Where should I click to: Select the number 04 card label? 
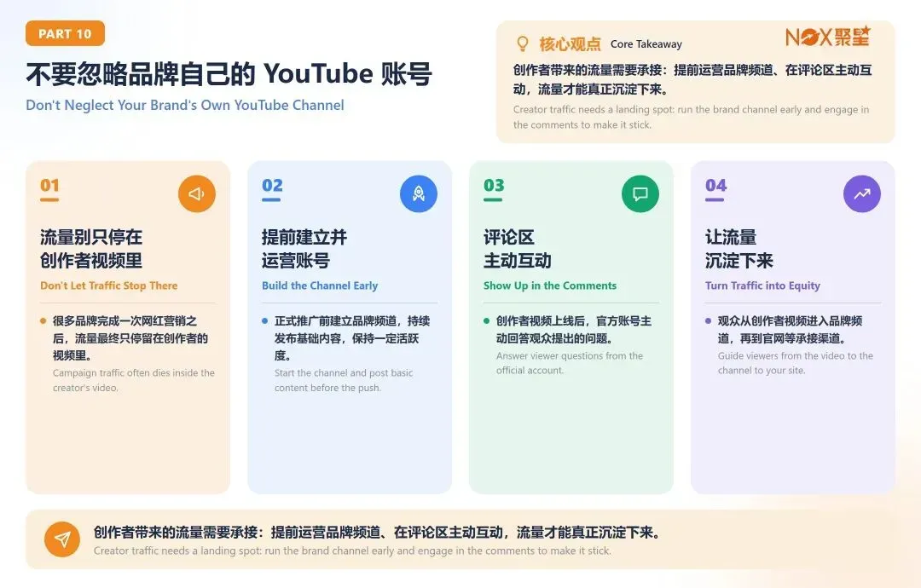(x=716, y=186)
